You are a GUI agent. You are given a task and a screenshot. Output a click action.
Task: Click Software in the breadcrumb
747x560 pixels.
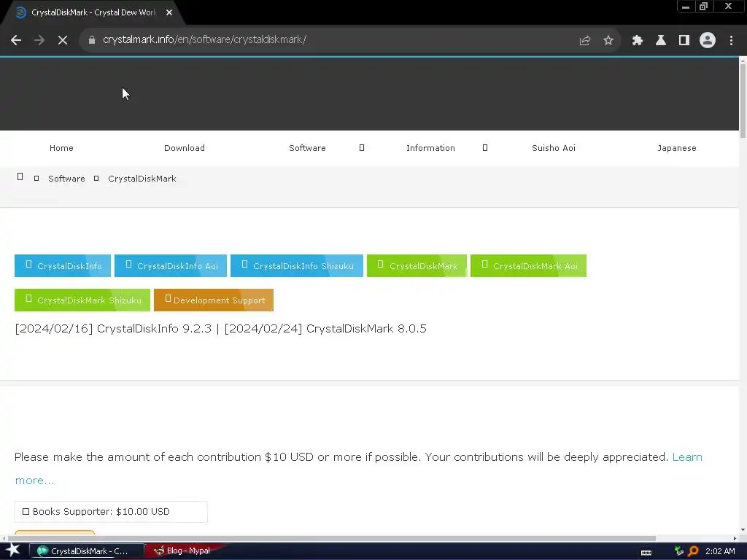click(66, 179)
